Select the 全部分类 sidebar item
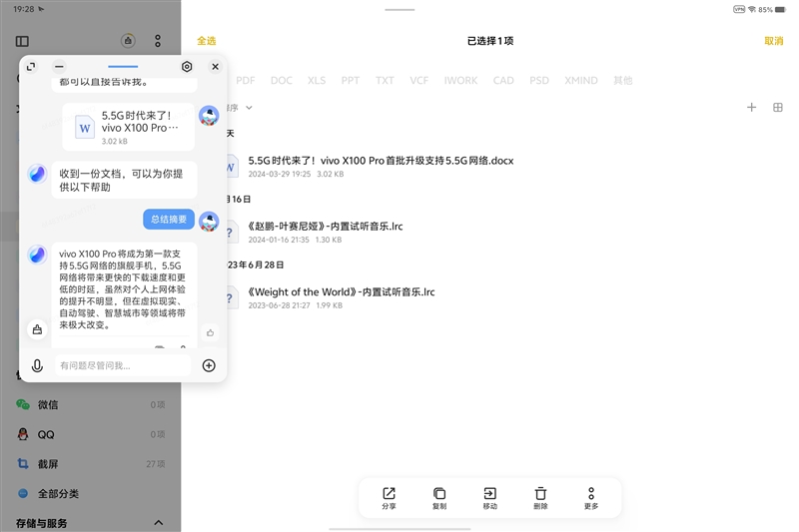The height and width of the screenshot is (532, 799). click(x=58, y=493)
